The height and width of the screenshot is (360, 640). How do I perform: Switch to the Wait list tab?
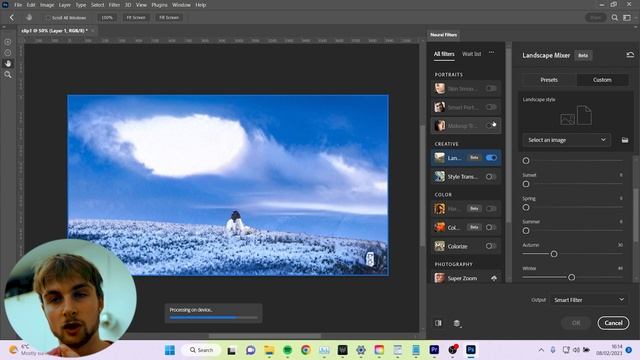pyautogui.click(x=471, y=54)
